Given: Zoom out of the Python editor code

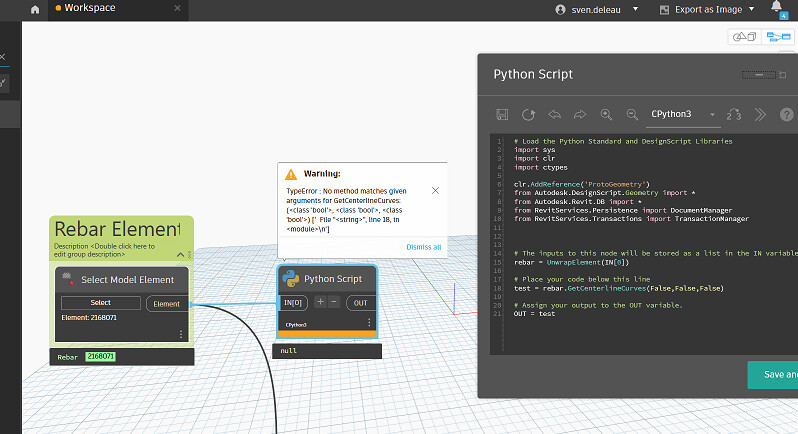Looking at the screenshot, I should point(632,114).
